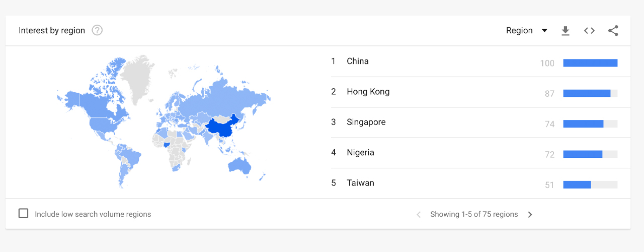Screen dimensions: 644x252
Task: Open the Region dropdown menu
Action: coord(519,31)
